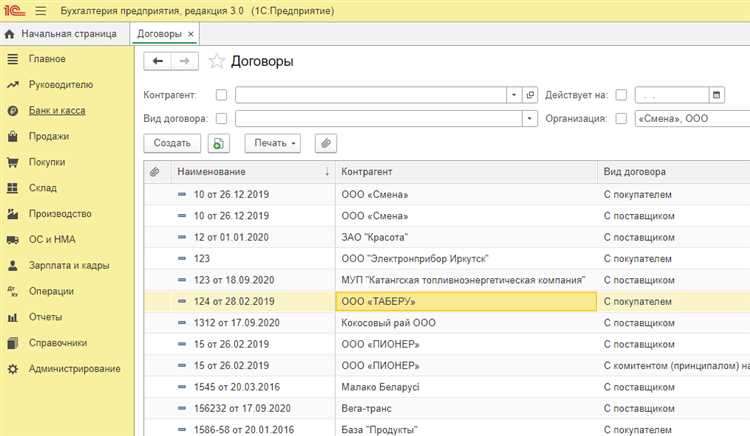Open the calendar picker for Действует на
This screenshot has width=750, height=436.
point(717,95)
